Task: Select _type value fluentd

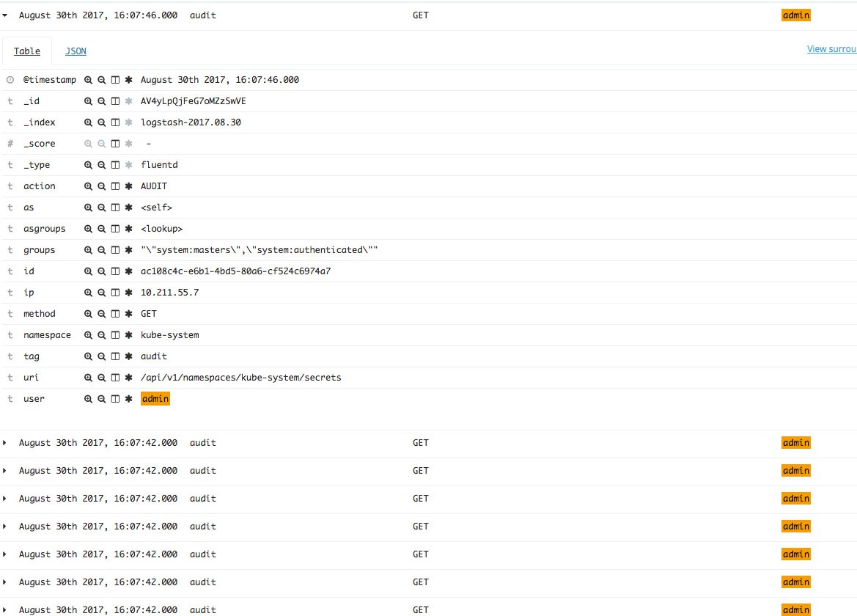Action: tap(159, 165)
